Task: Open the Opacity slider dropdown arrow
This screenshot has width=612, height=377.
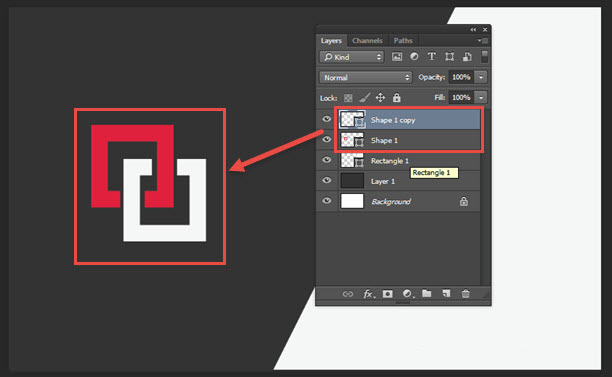Action: tap(481, 77)
